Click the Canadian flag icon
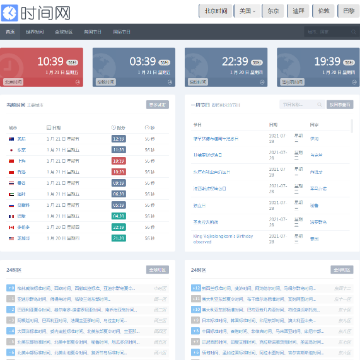 coord(11,227)
